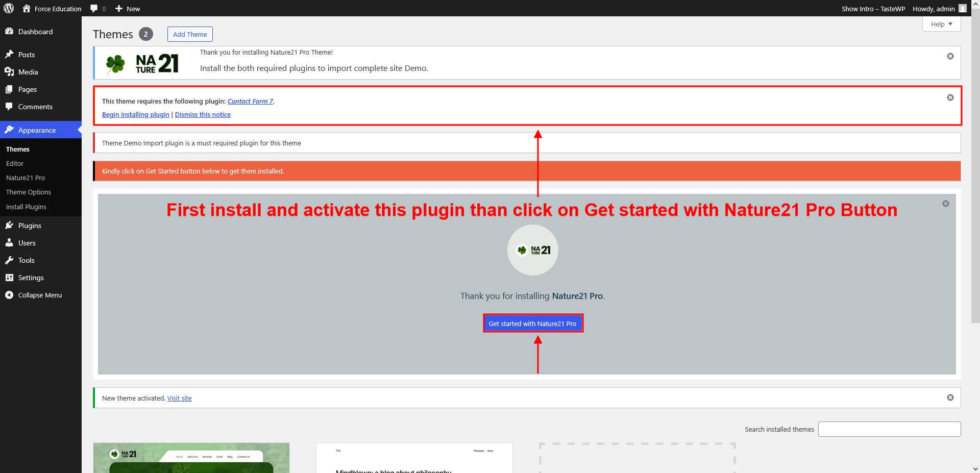Click the WordPress logo icon
980x473 pixels.
tap(9, 8)
